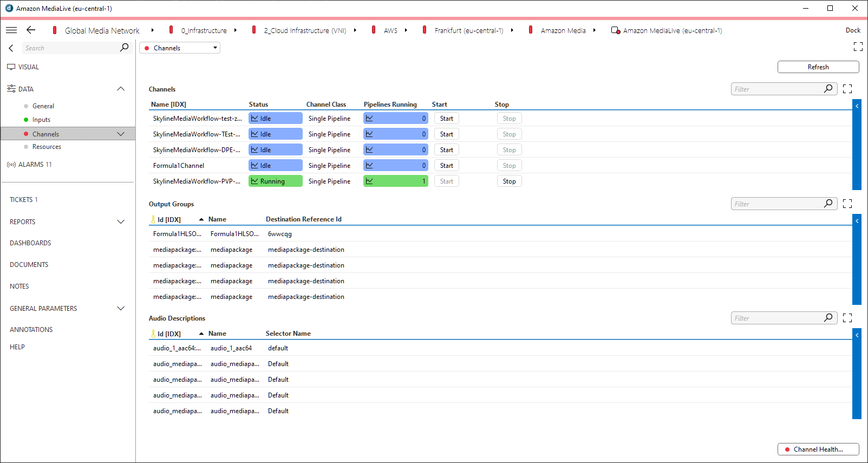Select the 6wwcqg destination reference
Screen dimensions: 868x463
coord(280,234)
